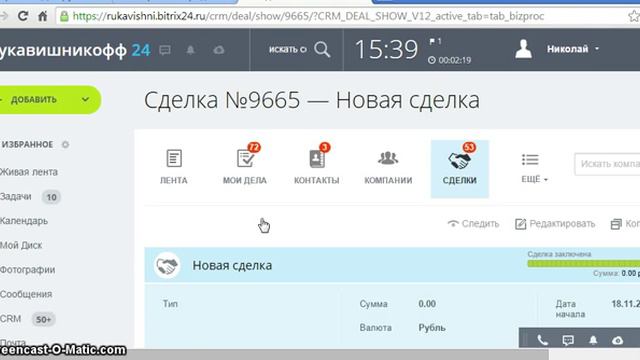
Task: Click the handshake icon beside Новая сделка
Action: click(167, 266)
